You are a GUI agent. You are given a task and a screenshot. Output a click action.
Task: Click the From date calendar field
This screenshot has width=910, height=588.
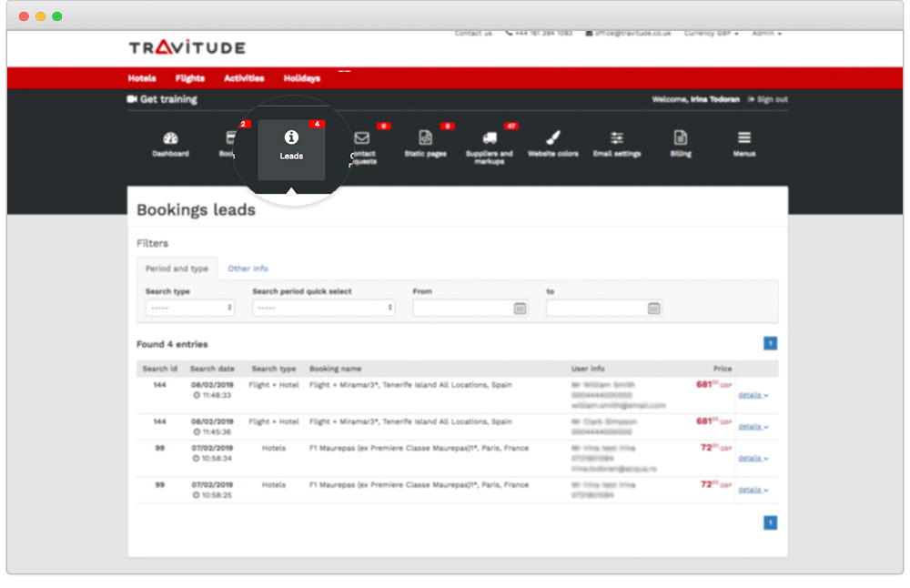pyautogui.click(x=464, y=308)
